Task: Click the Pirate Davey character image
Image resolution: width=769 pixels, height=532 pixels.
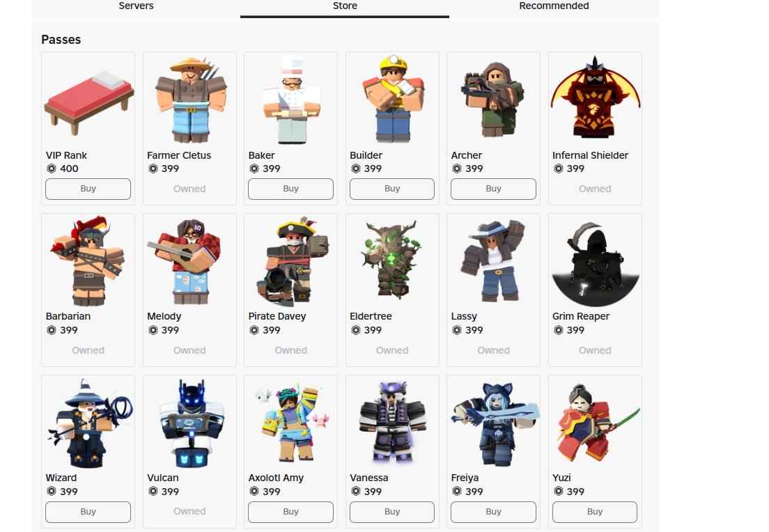Action: tap(291, 260)
